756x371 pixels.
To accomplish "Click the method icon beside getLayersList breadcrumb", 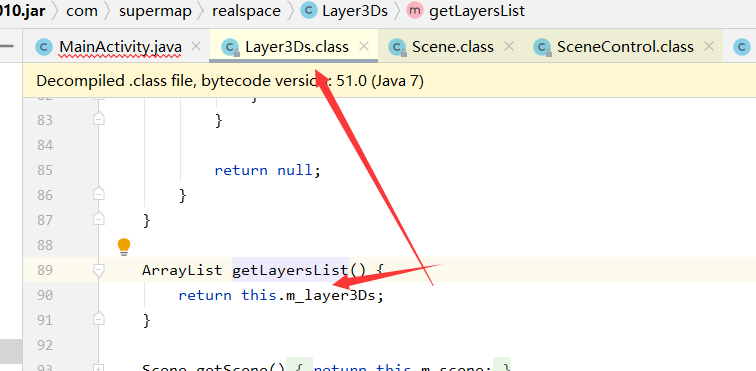I will [415, 11].
